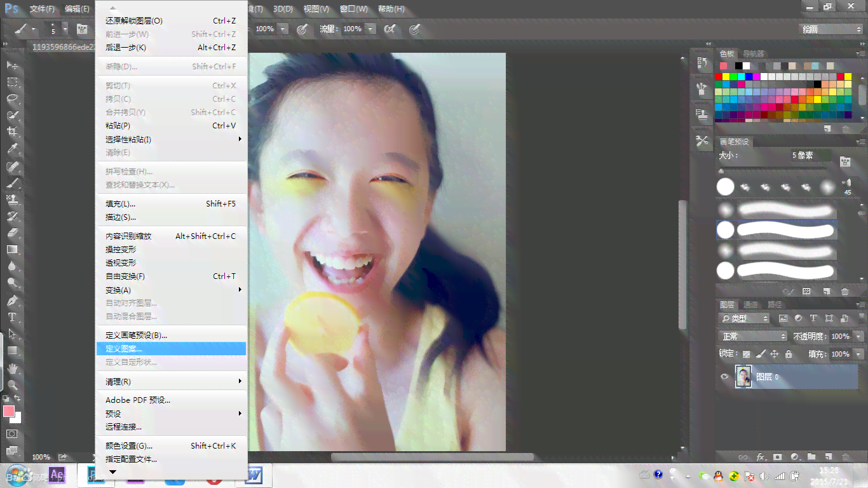This screenshot has height=488, width=868.
Task: Select the History Brush tool
Action: pyautogui.click(x=12, y=216)
